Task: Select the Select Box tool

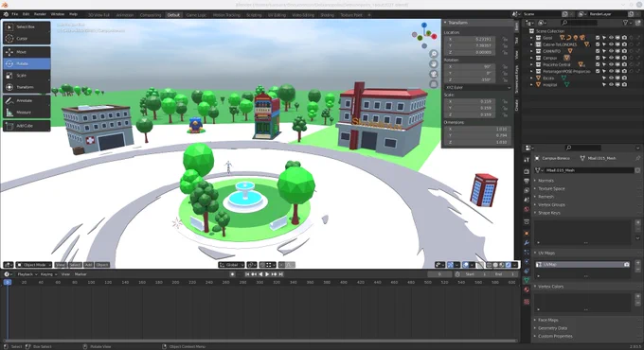Action: (27, 26)
